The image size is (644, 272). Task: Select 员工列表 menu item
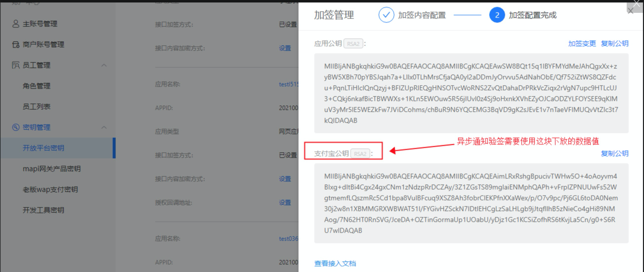tap(37, 107)
